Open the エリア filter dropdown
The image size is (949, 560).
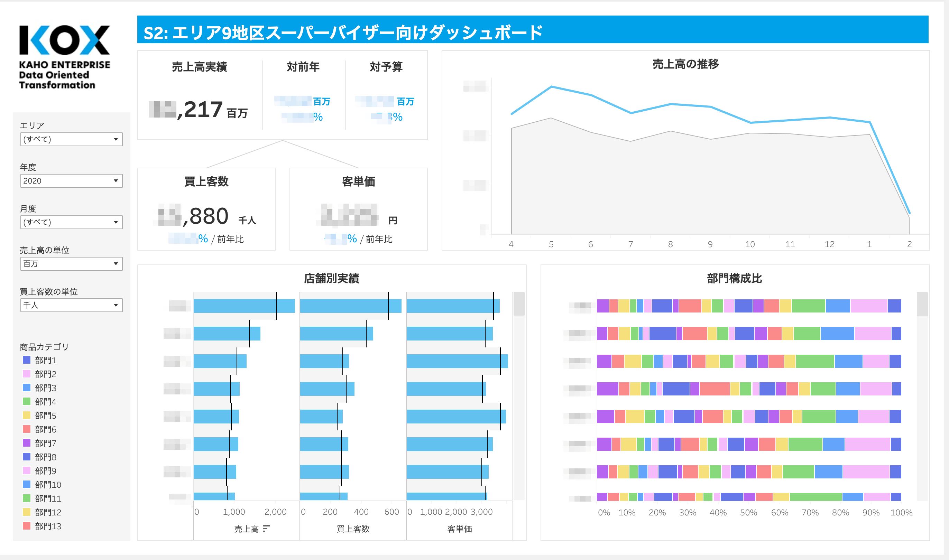[x=71, y=139]
